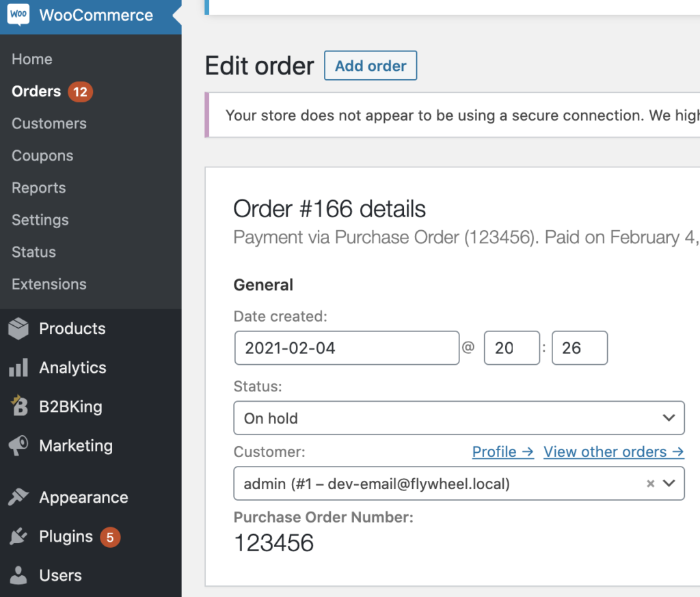Click the Payment via Purchase Order line

(x=465, y=238)
